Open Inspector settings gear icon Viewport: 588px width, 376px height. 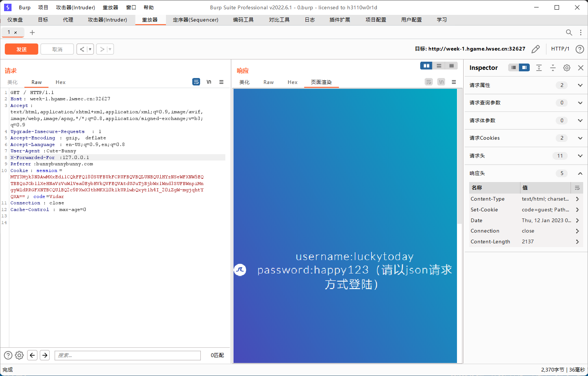[566, 68]
